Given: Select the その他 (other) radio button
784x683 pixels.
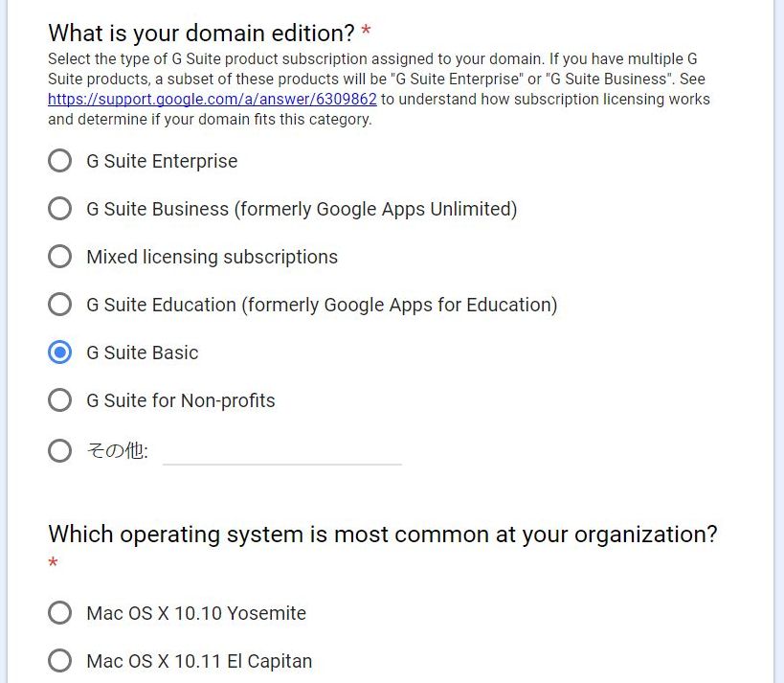Looking at the screenshot, I should point(60,451).
